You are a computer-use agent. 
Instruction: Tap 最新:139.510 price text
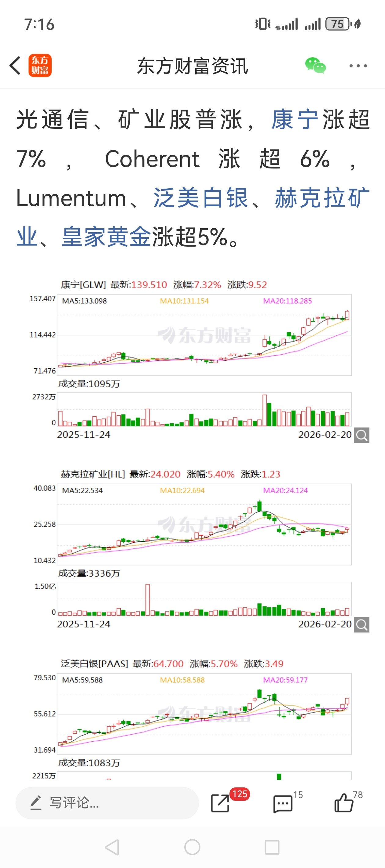[x=139, y=285]
